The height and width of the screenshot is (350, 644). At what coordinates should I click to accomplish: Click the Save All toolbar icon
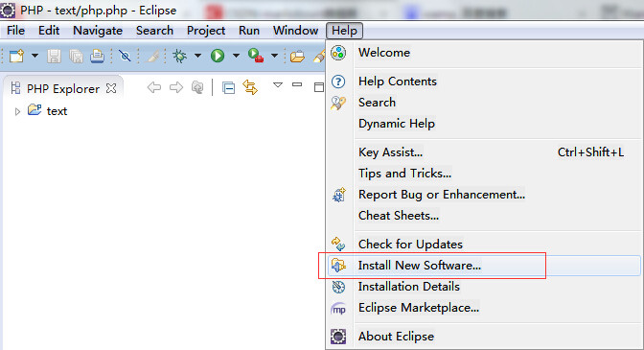coord(76,56)
